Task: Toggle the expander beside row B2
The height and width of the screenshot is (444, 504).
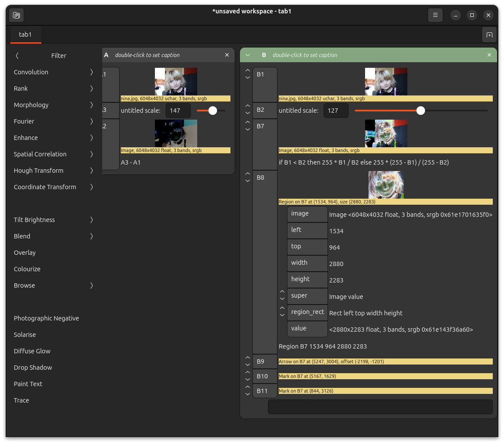Action: click(248, 109)
